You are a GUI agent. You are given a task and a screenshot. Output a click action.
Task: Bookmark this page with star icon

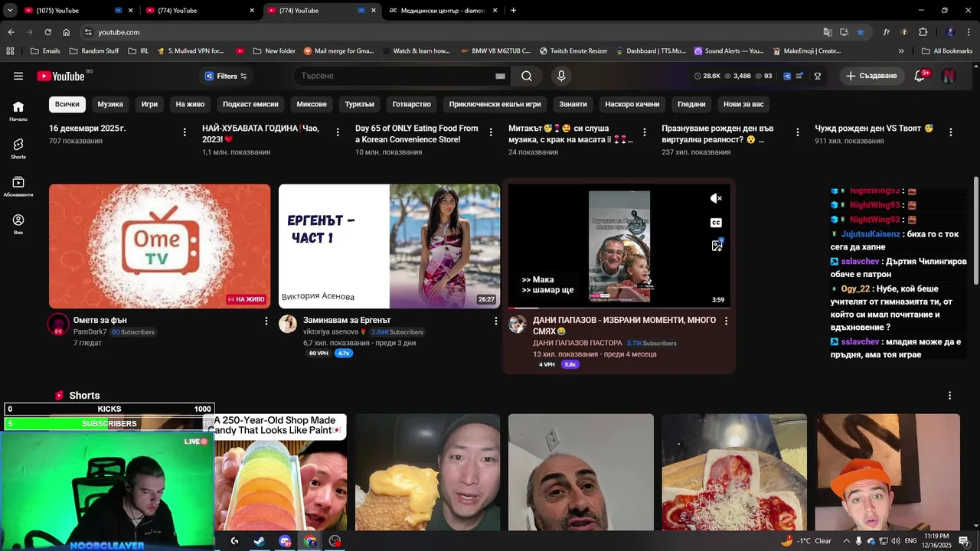[x=861, y=32]
